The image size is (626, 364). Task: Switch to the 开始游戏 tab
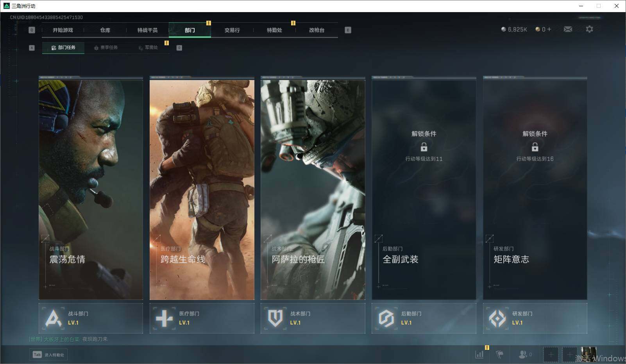(x=63, y=30)
